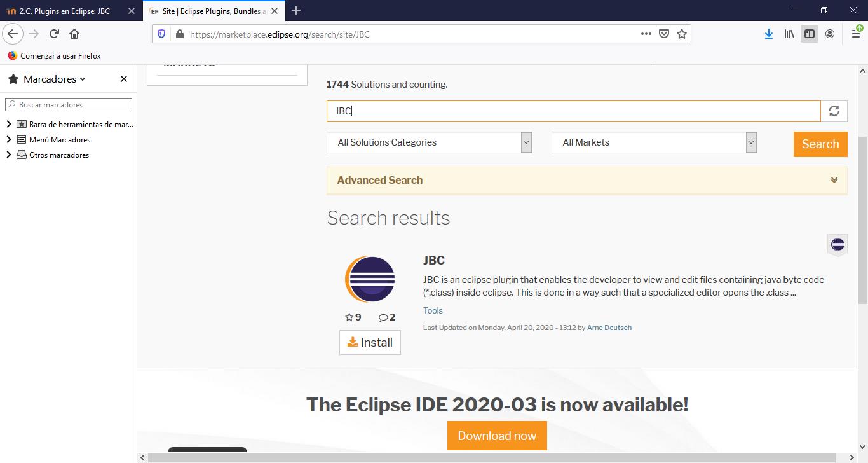This screenshot has width=868, height=463.
Task: Open Arne Deutsch author link
Action: pos(609,328)
